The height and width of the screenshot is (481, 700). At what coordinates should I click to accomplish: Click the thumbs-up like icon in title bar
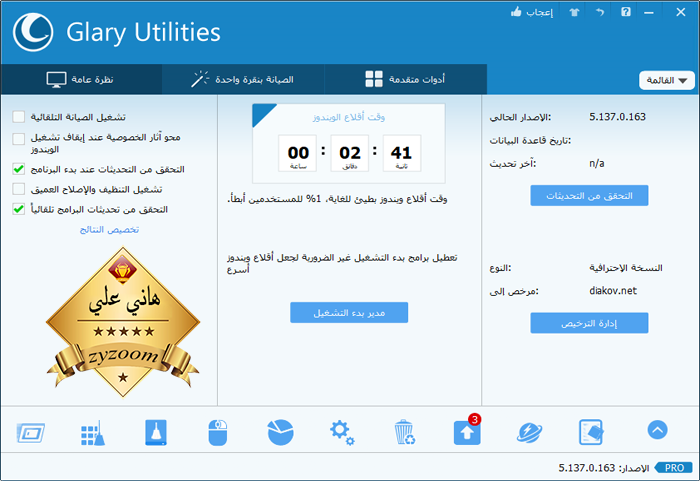[x=516, y=12]
